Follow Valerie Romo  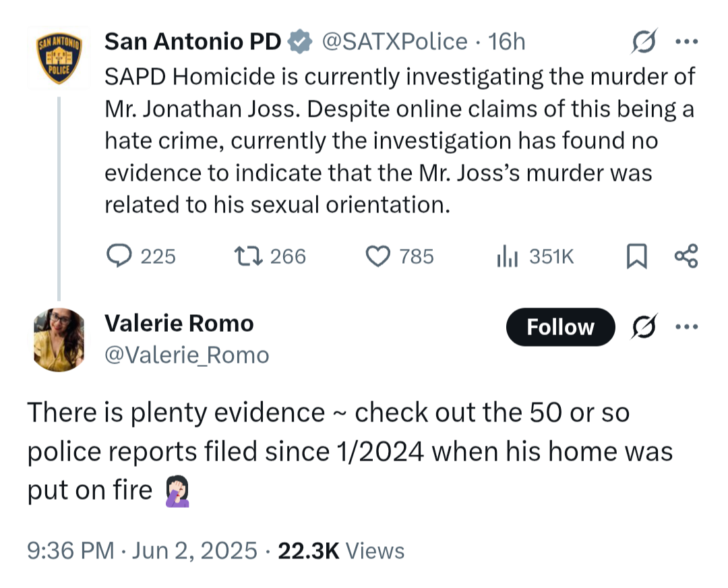tap(560, 327)
